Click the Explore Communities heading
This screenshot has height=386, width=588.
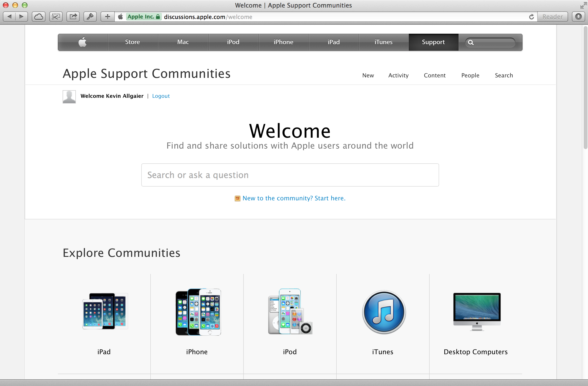[x=122, y=253]
